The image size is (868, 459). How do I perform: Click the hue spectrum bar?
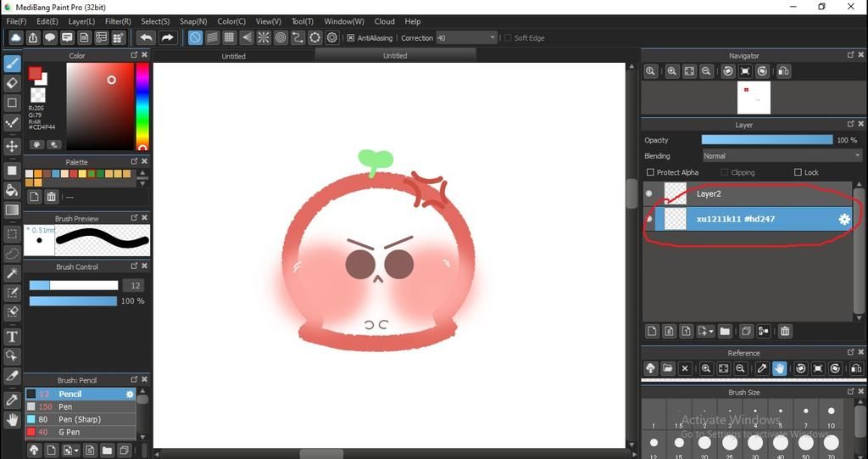coord(142,105)
